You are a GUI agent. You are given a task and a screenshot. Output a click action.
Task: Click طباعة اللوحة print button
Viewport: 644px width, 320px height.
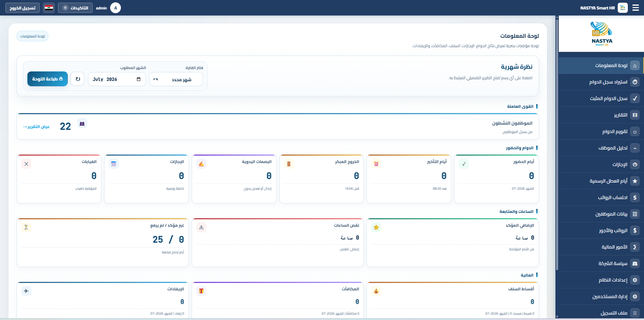click(47, 79)
